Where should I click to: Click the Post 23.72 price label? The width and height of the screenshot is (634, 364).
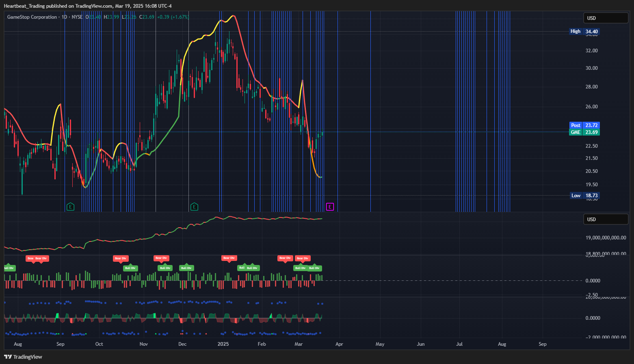tap(584, 125)
